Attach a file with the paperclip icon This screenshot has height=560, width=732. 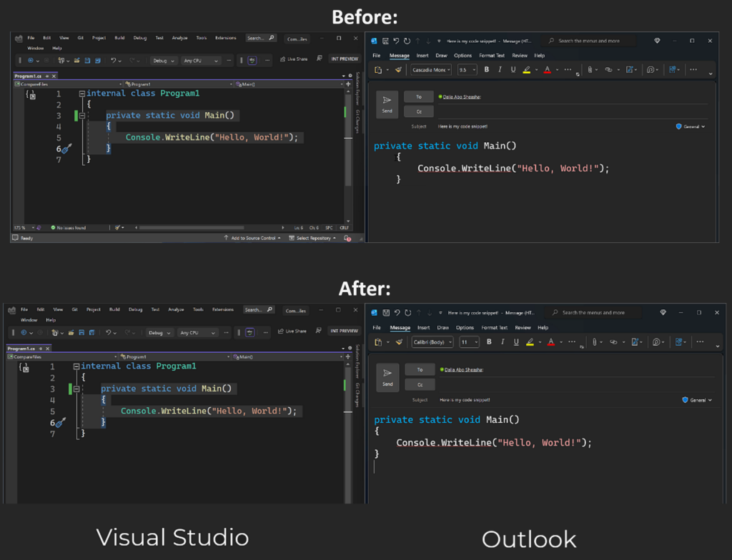(x=588, y=69)
